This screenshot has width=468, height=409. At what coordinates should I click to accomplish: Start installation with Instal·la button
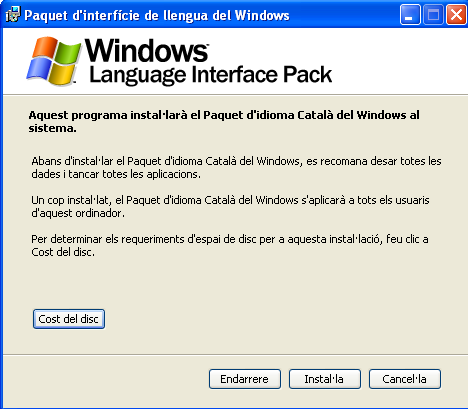[325, 379]
